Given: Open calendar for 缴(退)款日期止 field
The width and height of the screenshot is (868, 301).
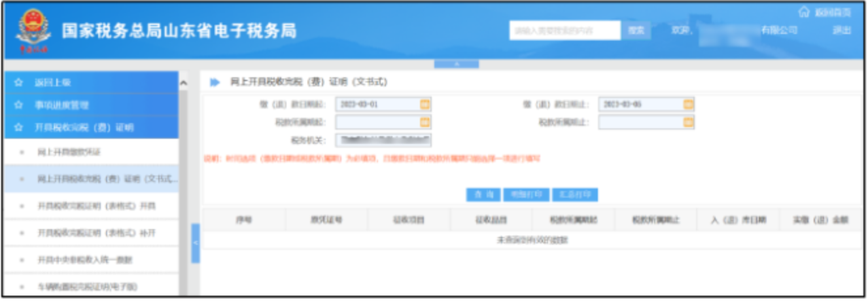Looking at the screenshot, I should tap(688, 104).
